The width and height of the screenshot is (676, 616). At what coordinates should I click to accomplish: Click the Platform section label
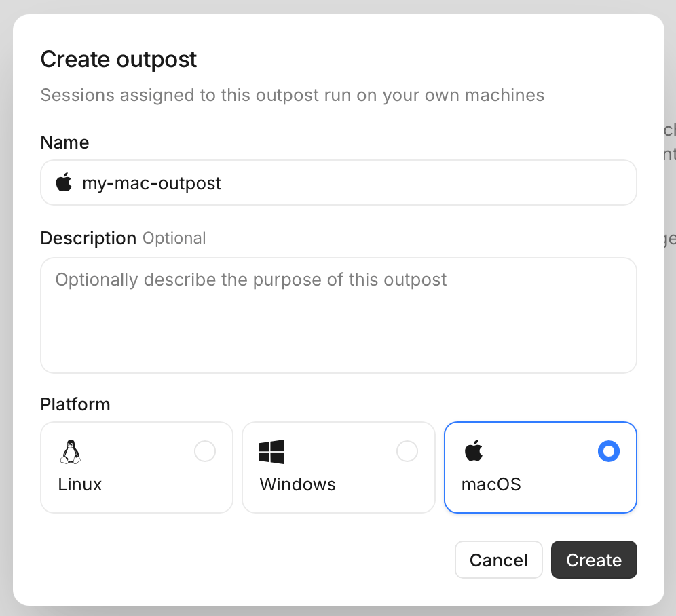(75, 404)
